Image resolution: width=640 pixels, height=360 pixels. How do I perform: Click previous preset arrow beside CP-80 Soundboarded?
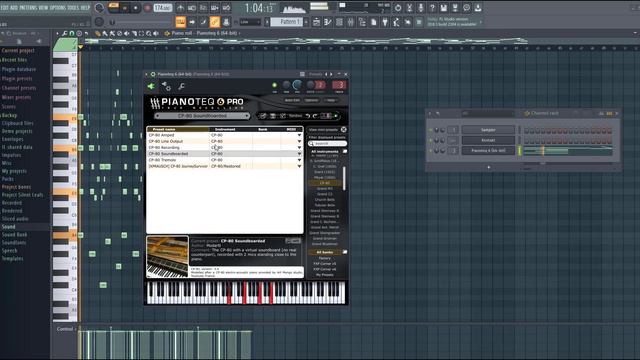158,116
